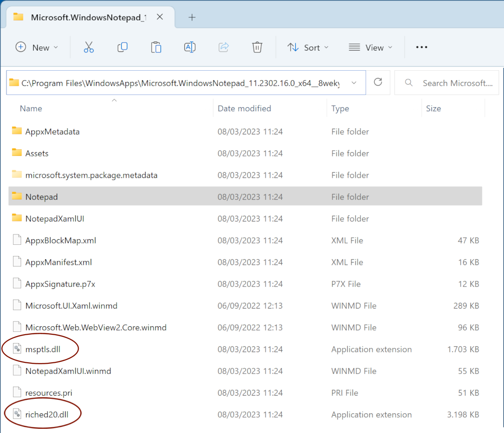Image resolution: width=504 pixels, height=433 pixels.
Task: Sort by the Name column header
Action: pos(31,109)
